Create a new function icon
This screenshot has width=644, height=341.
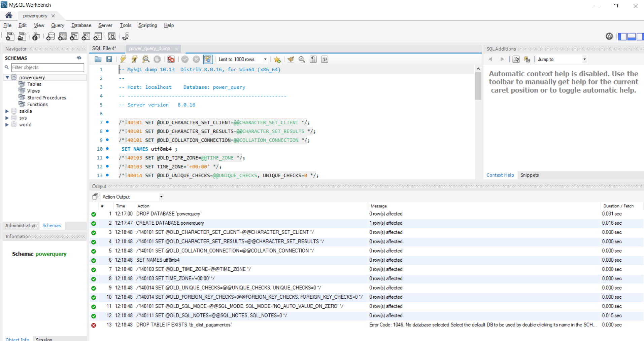[98, 36]
